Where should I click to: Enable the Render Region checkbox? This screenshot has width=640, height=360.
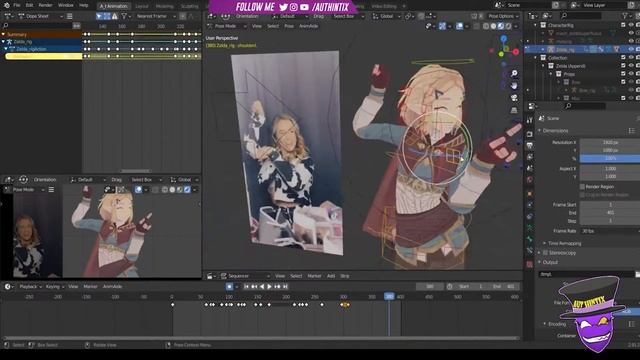click(x=582, y=187)
